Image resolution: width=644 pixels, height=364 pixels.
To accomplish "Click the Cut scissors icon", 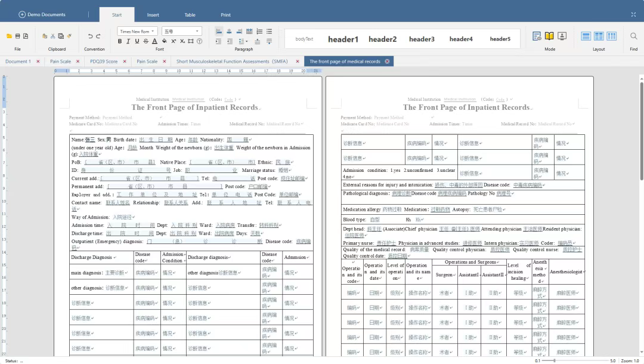I will click(52, 36).
